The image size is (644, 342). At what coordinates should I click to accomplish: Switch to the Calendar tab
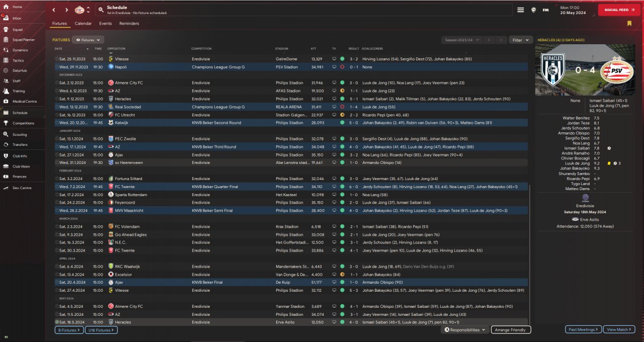(83, 24)
